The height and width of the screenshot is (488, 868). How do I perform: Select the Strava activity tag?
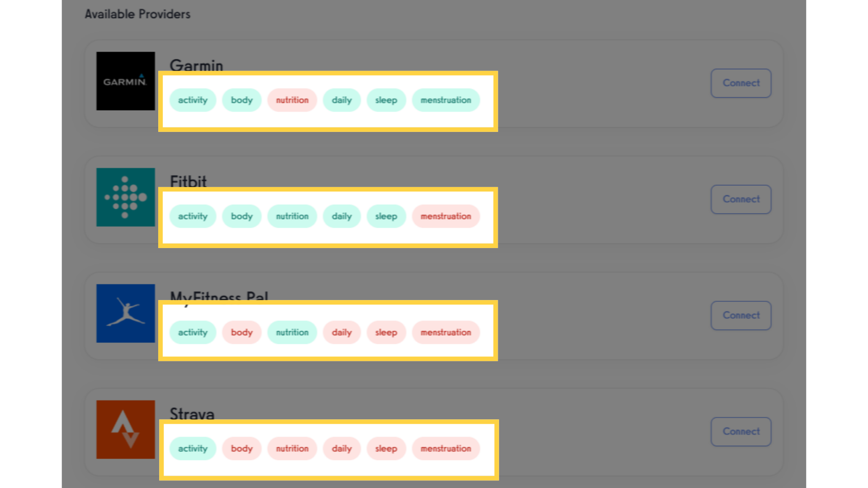point(193,449)
